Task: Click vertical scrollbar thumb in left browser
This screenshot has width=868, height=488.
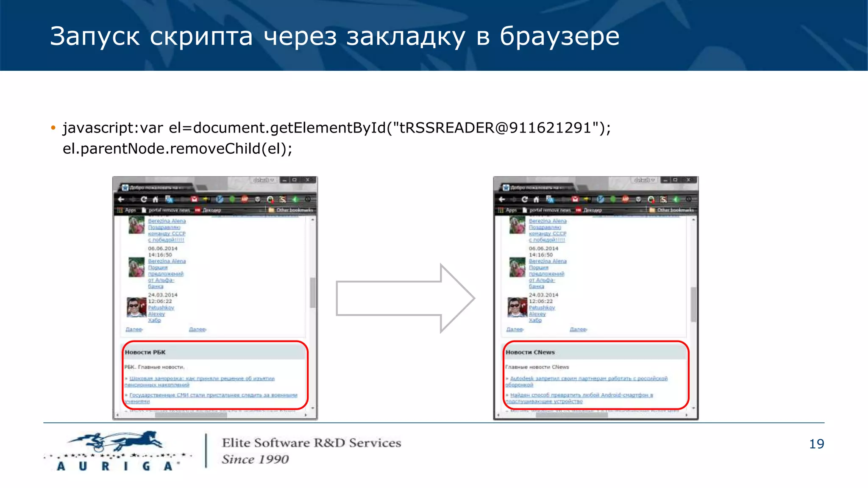Action: 313,292
